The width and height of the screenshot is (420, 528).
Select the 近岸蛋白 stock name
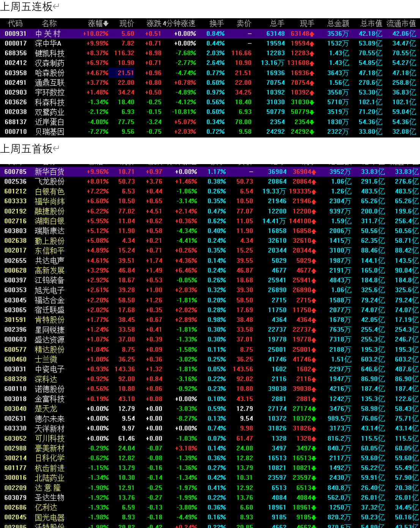point(50,122)
